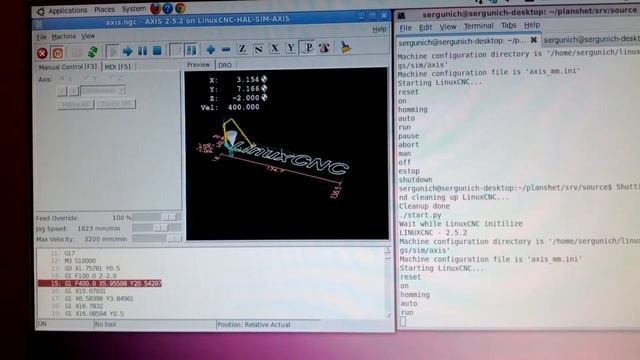Image resolution: width=640 pixels, height=360 pixels.
Task: Toggle the block delete (skip lines) icon
Action: point(176,50)
